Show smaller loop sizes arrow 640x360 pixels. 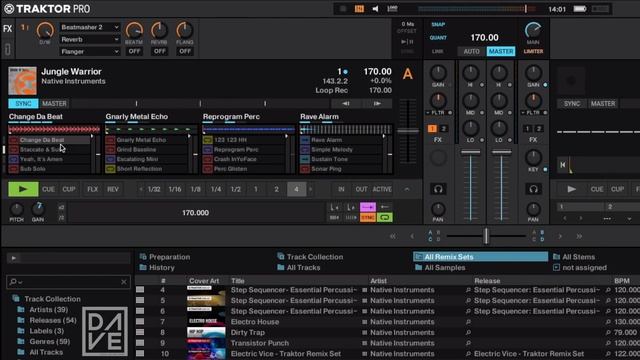click(x=141, y=189)
